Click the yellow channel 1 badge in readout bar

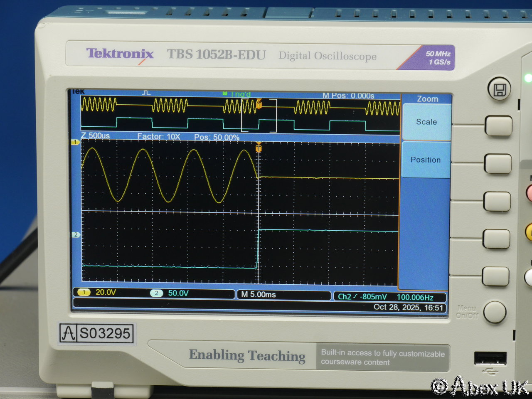point(84,293)
